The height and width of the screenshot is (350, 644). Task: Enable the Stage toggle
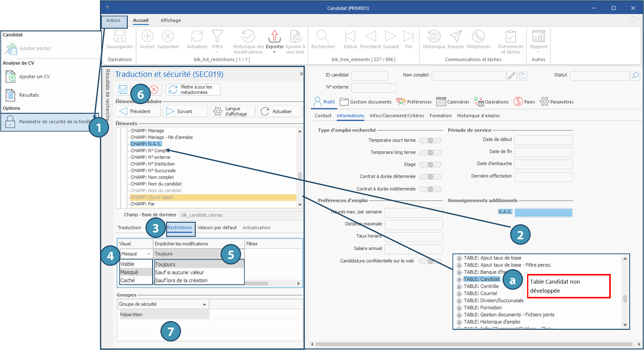[x=430, y=165]
